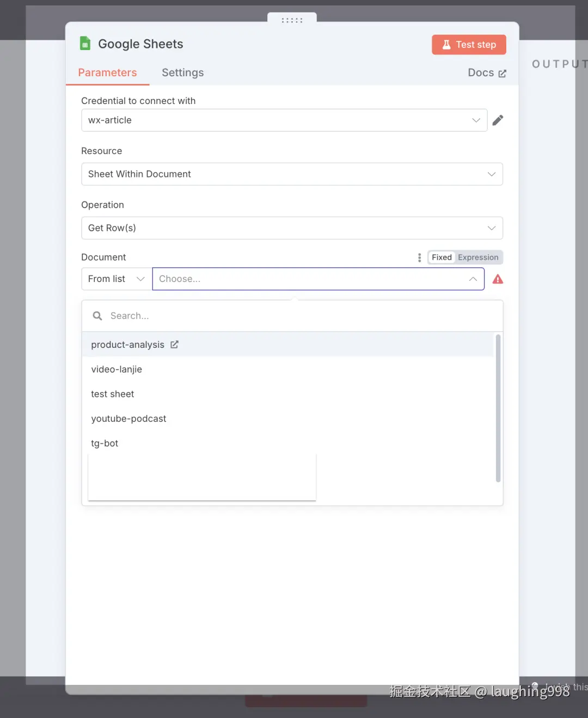
Task: Click the document list scrollbar
Action: 498,408
